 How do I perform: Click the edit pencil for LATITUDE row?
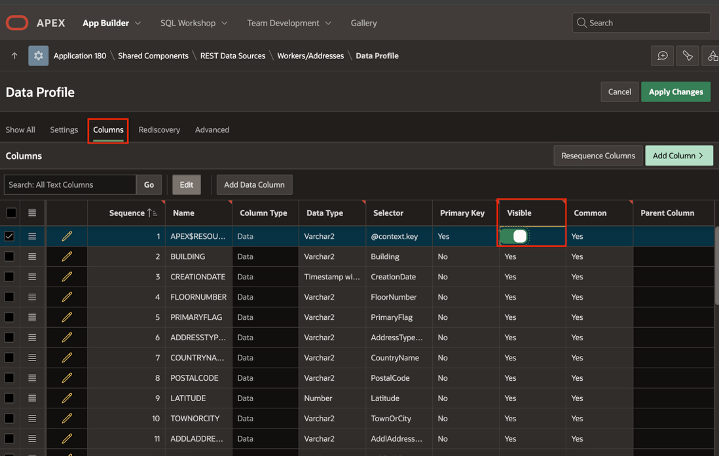(x=67, y=398)
